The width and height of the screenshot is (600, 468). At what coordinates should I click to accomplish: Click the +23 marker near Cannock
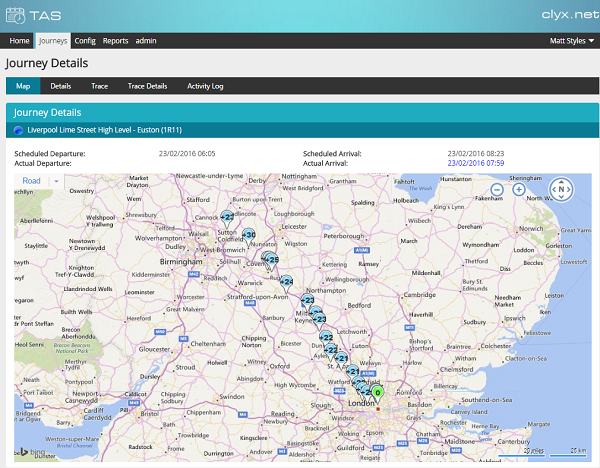coord(227,215)
